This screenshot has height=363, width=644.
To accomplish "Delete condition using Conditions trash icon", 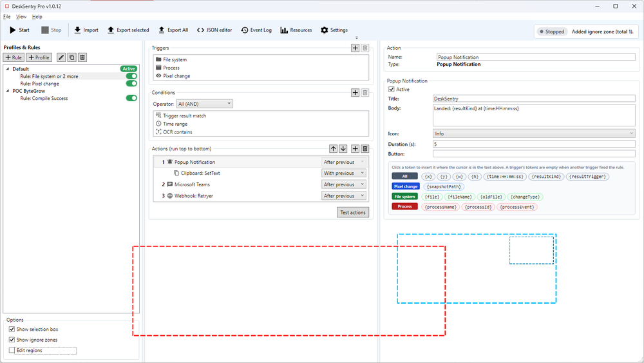I will pos(365,92).
